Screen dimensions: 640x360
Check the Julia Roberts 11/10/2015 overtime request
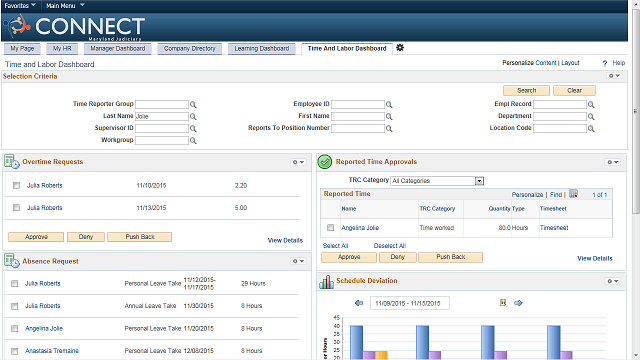point(16,185)
